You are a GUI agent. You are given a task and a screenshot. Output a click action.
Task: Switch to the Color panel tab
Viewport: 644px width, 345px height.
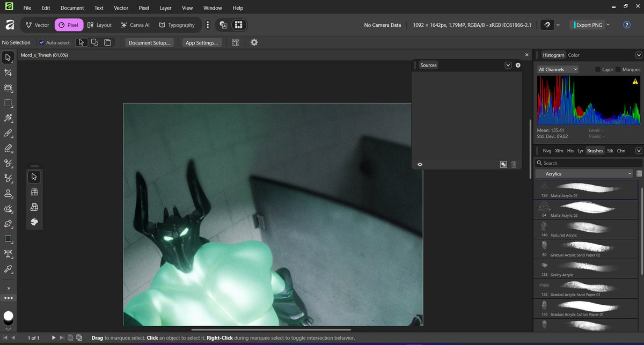point(574,55)
